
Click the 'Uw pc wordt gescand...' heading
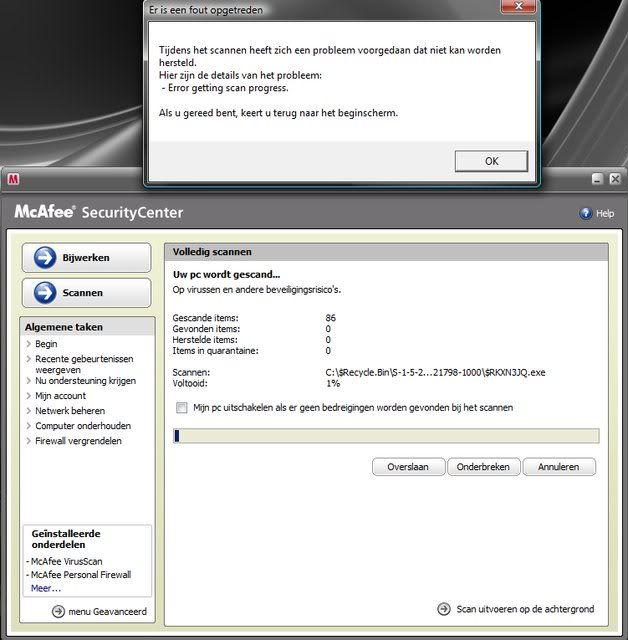coord(226,274)
